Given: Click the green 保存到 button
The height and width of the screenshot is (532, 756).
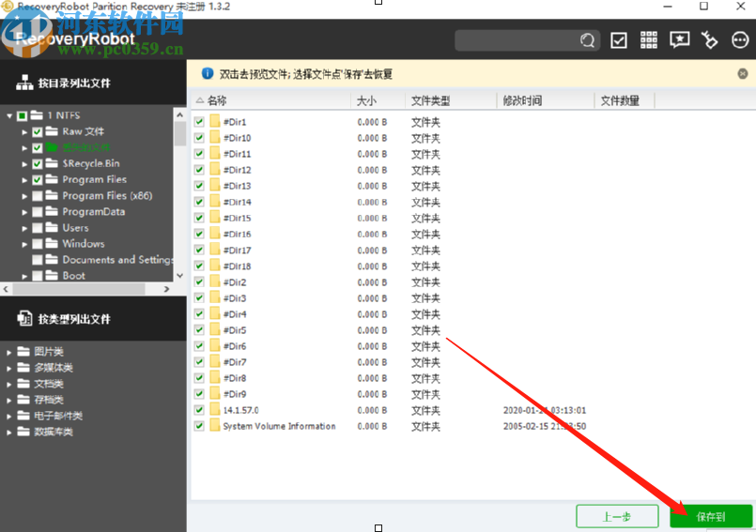Looking at the screenshot, I should point(711,517).
